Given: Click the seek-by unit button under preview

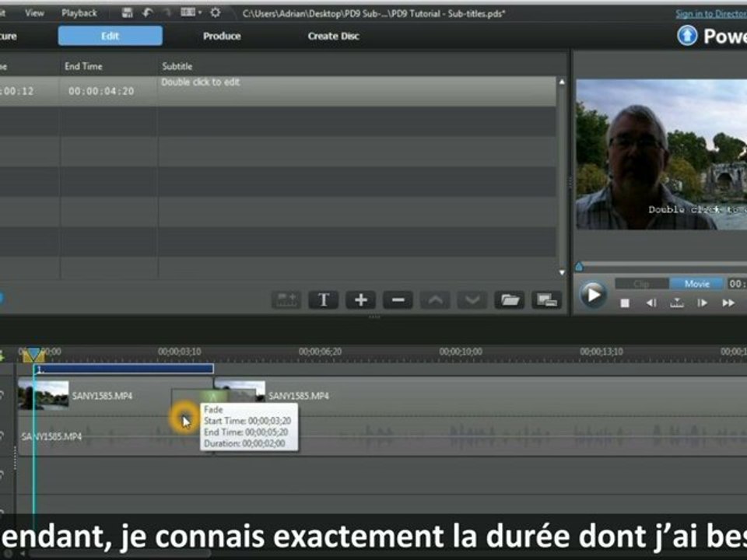Looking at the screenshot, I should [x=677, y=303].
